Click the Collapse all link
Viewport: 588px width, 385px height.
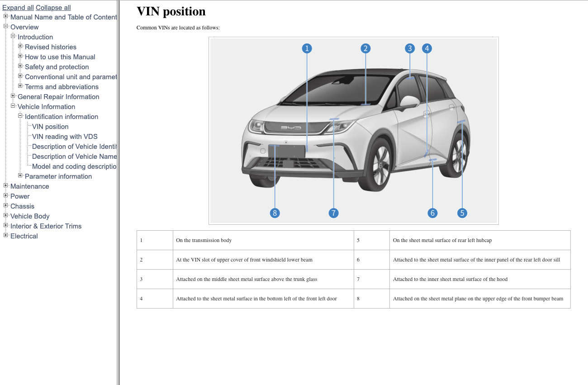[53, 8]
